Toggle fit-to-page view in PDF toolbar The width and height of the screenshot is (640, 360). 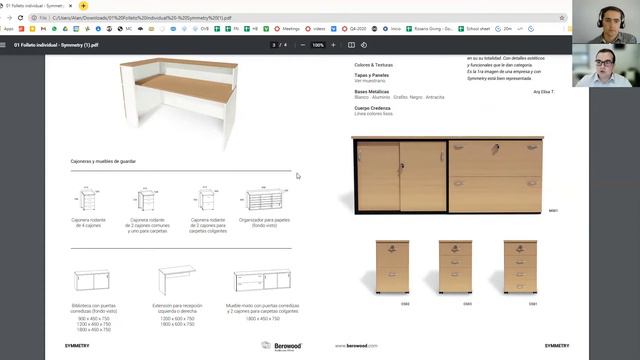351,45
